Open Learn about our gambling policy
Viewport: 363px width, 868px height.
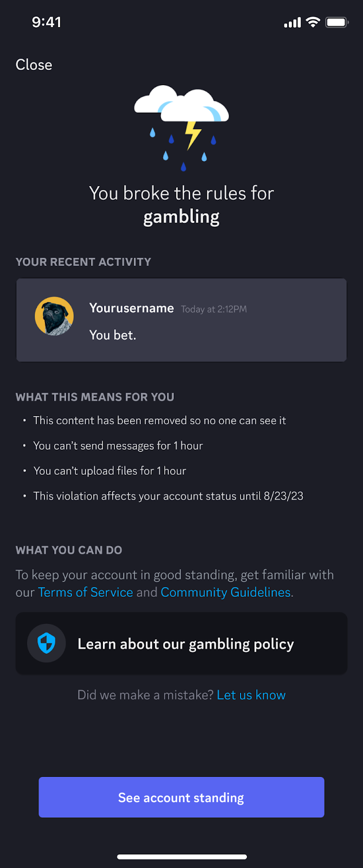[181, 643]
